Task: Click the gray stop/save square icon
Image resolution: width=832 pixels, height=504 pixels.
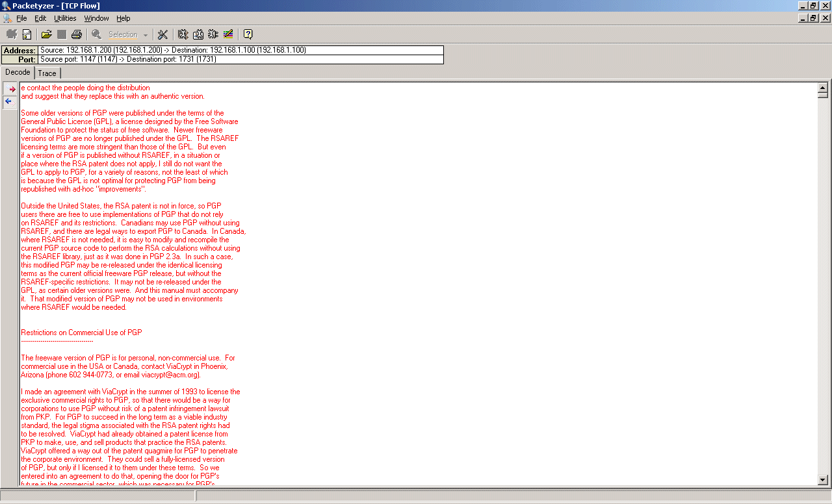Action: [62, 34]
